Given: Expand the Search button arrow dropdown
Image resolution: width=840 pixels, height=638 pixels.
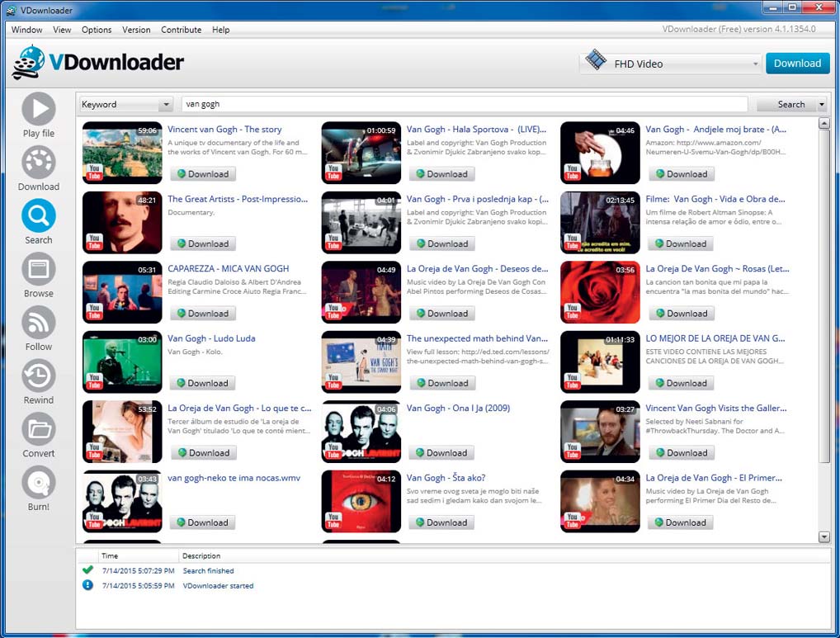Looking at the screenshot, I should 822,105.
